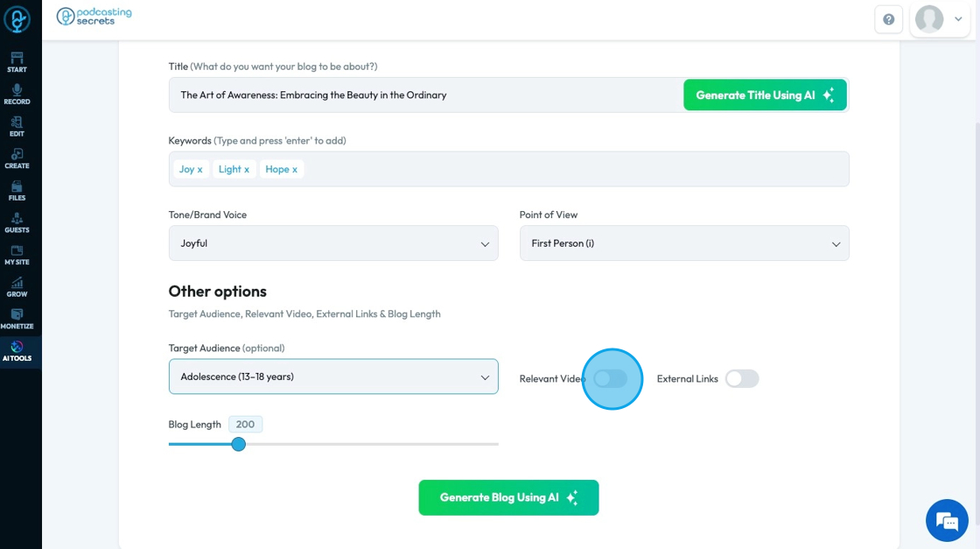Click the Blog Length slider handle
The image size is (980, 549).
239,444
